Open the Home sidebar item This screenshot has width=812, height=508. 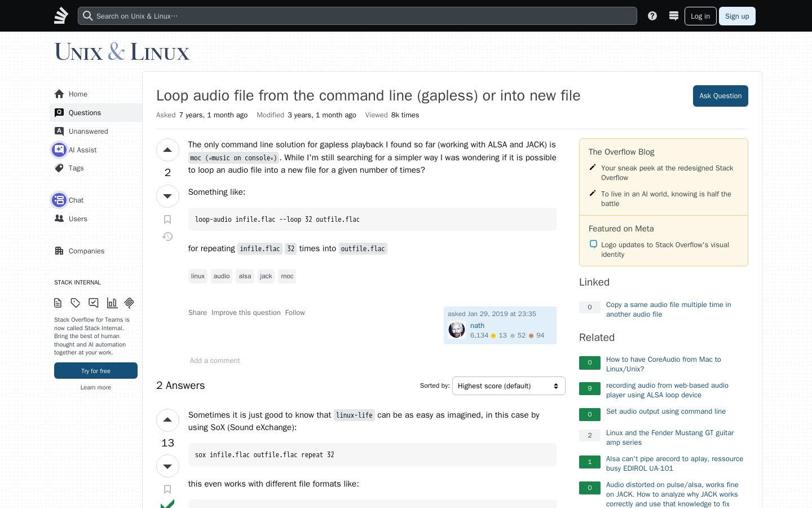[96, 94]
